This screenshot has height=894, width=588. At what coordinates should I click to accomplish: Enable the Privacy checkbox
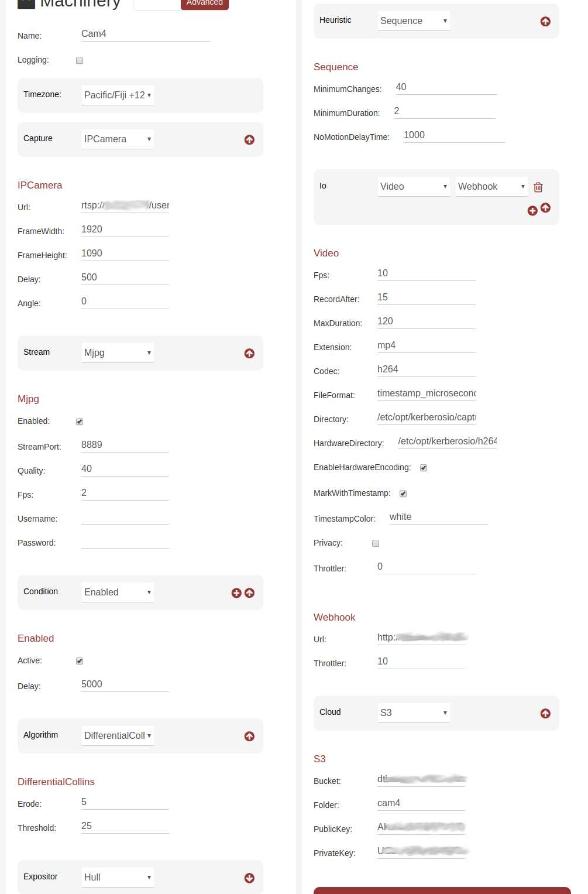(375, 543)
